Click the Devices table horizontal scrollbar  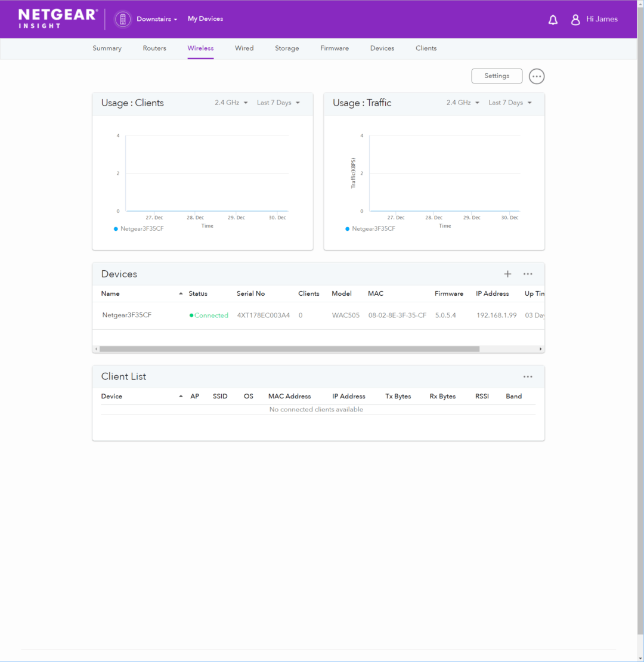(x=316, y=348)
